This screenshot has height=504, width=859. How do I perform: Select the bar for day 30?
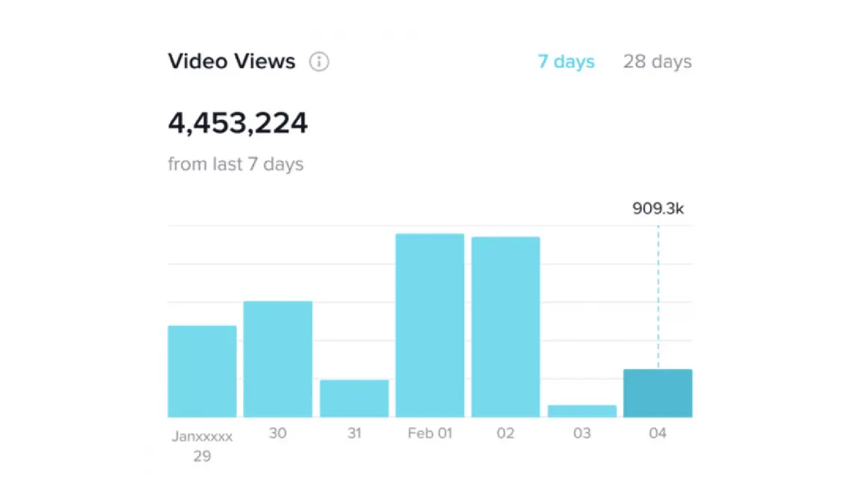[278, 359]
